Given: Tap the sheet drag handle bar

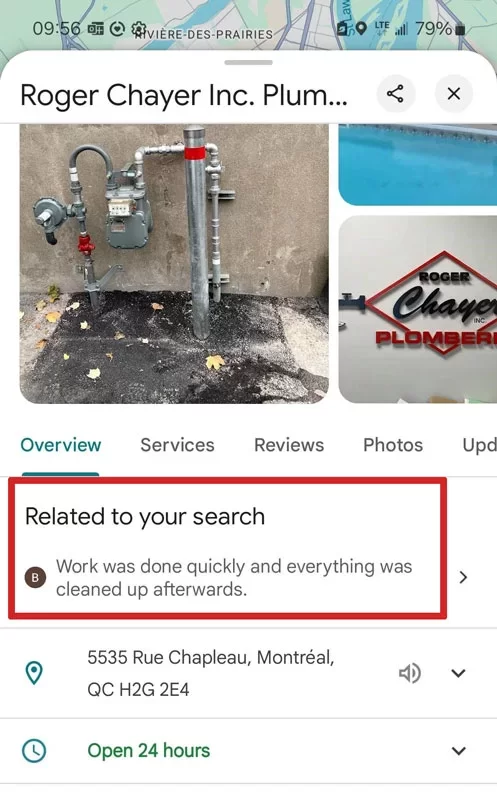Looking at the screenshot, I should 248,63.
